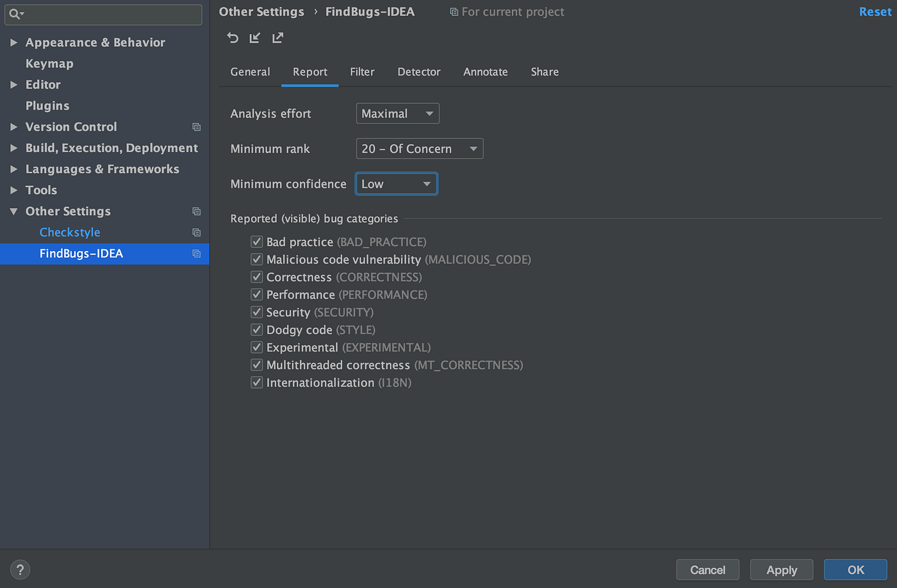
Task: Click the Reset link in top right
Action: tap(875, 12)
